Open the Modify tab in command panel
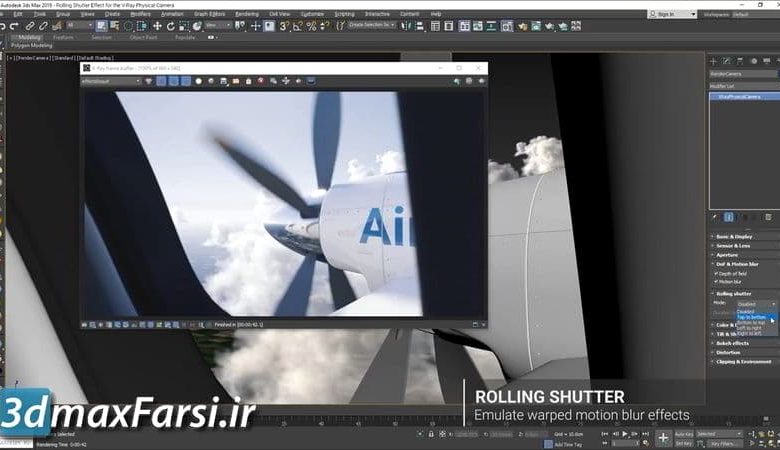This screenshot has width=780, height=450. (727, 61)
